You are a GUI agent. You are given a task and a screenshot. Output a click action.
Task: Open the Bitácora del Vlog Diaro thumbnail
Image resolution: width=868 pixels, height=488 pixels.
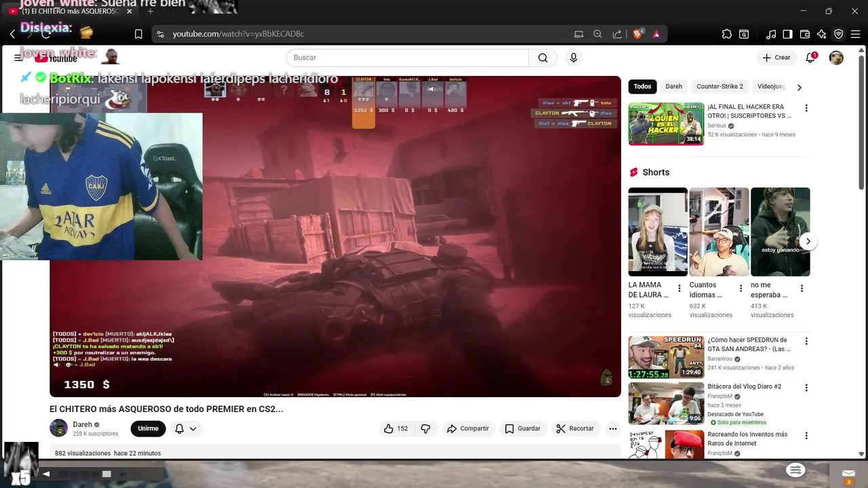[x=666, y=403]
